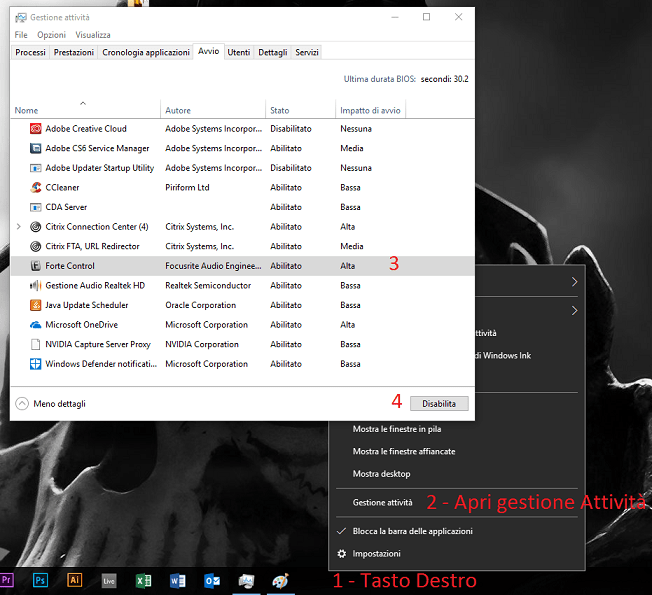Click the Ultima durata BIOS value
Screen dimensions: 652x595
445,79
